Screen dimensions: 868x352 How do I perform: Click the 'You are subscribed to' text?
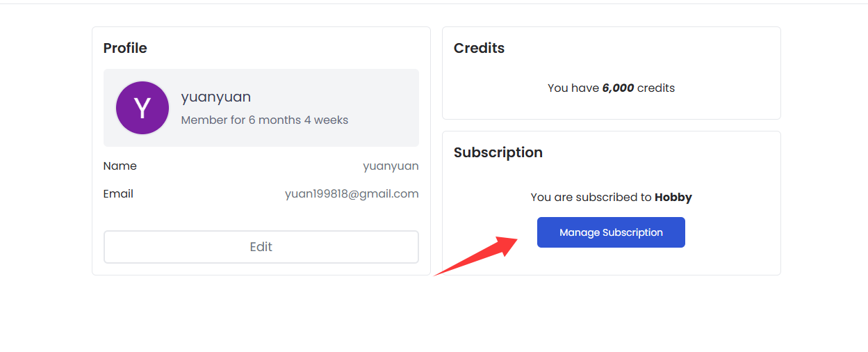click(x=591, y=198)
